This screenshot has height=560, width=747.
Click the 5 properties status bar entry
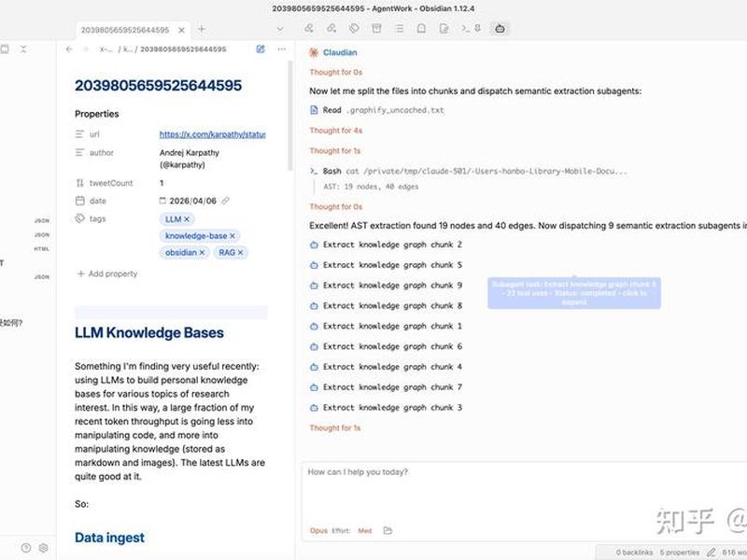pos(680,553)
